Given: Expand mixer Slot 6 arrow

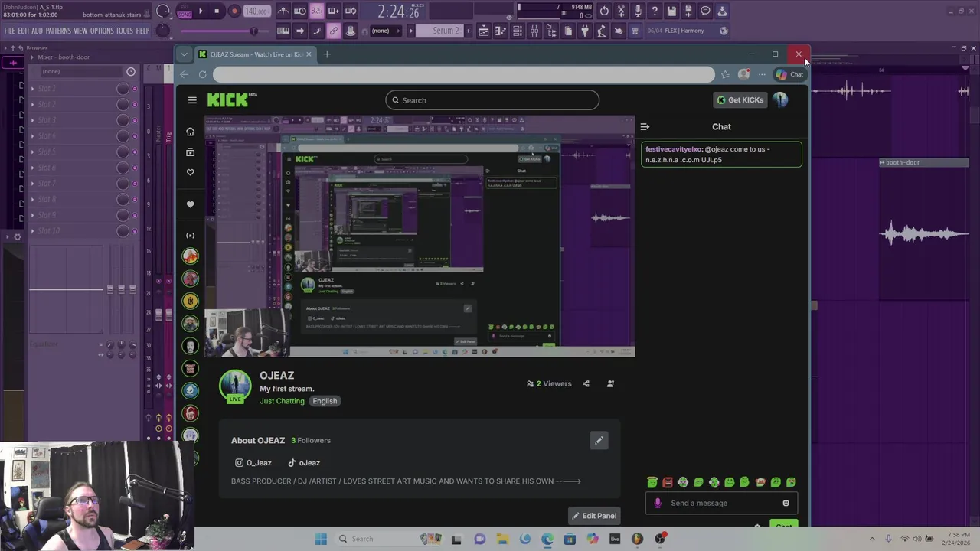Looking at the screenshot, I should pyautogui.click(x=32, y=168).
